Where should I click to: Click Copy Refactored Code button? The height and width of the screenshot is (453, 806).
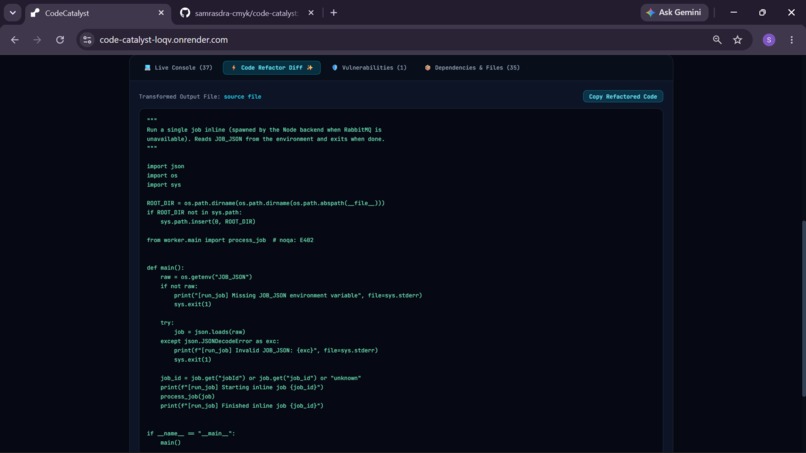point(622,97)
